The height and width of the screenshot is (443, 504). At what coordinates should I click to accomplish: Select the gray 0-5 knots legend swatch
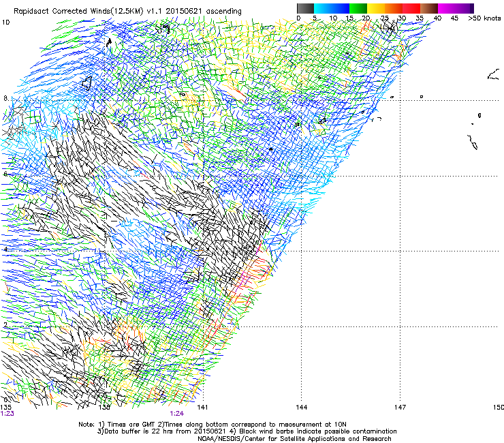305,8
